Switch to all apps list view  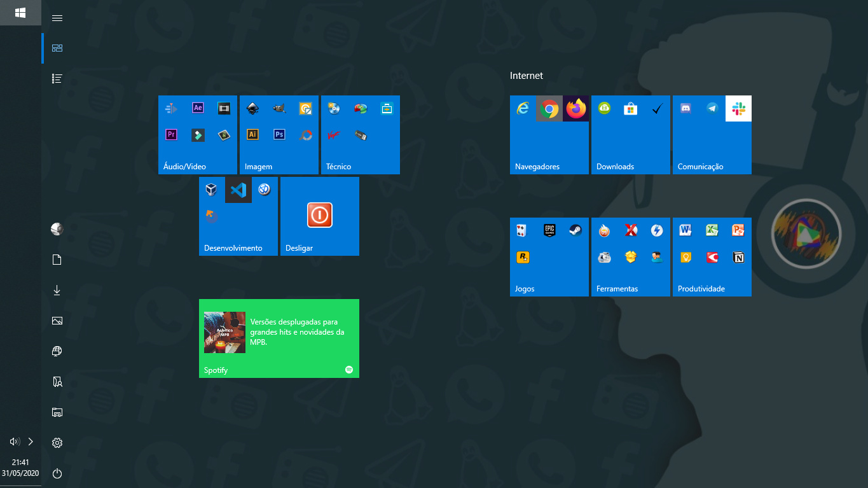(57, 79)
